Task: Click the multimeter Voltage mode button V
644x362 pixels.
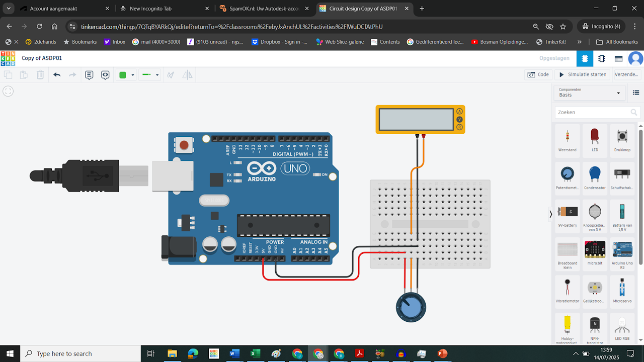Action: pyautogui.click(x=459, y=119)
